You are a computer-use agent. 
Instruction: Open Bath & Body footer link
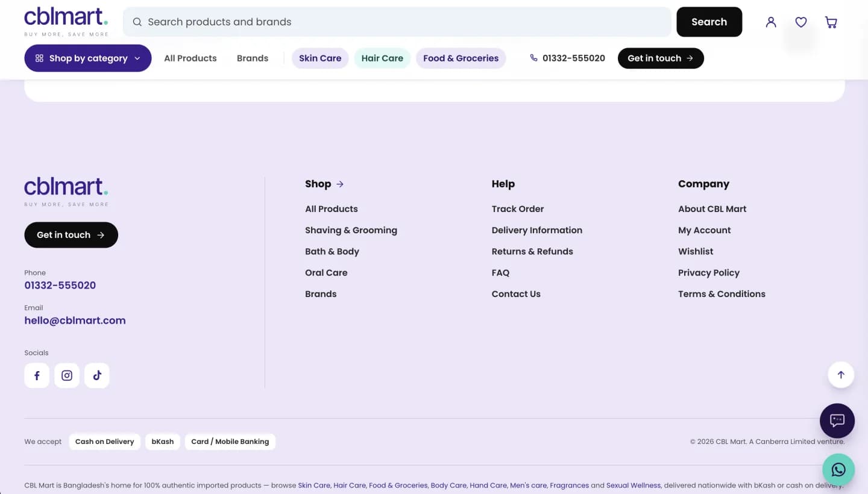(332, 251)
